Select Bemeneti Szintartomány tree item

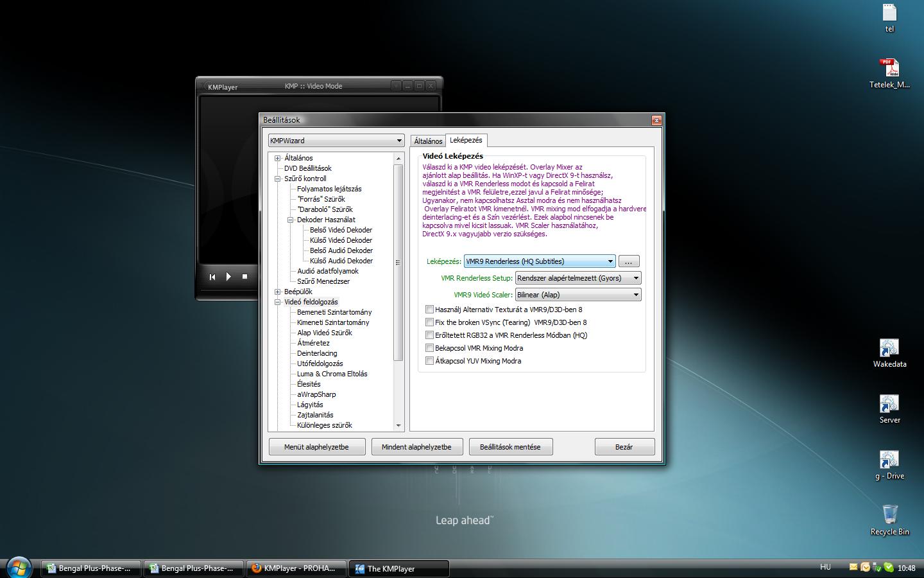coord(334,312)
